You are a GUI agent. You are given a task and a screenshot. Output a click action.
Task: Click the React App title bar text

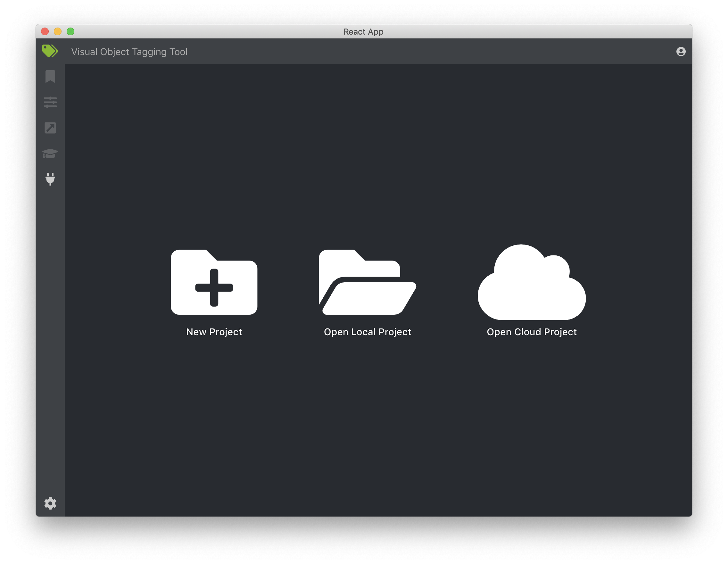[363, 32]
